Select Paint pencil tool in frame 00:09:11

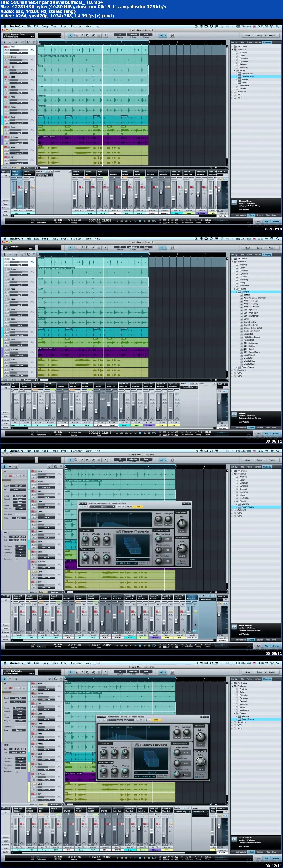tap(93, 460)
